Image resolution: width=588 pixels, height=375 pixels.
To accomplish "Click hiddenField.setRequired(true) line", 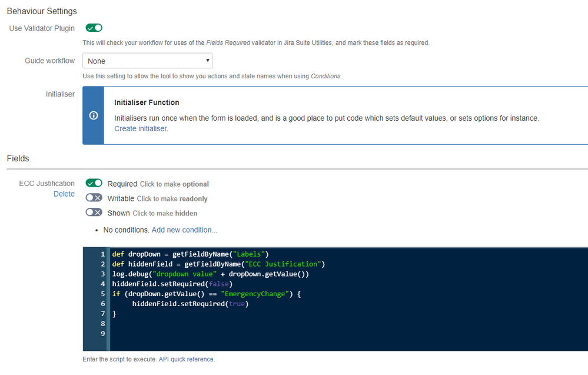I will click(x=190, y=304).
